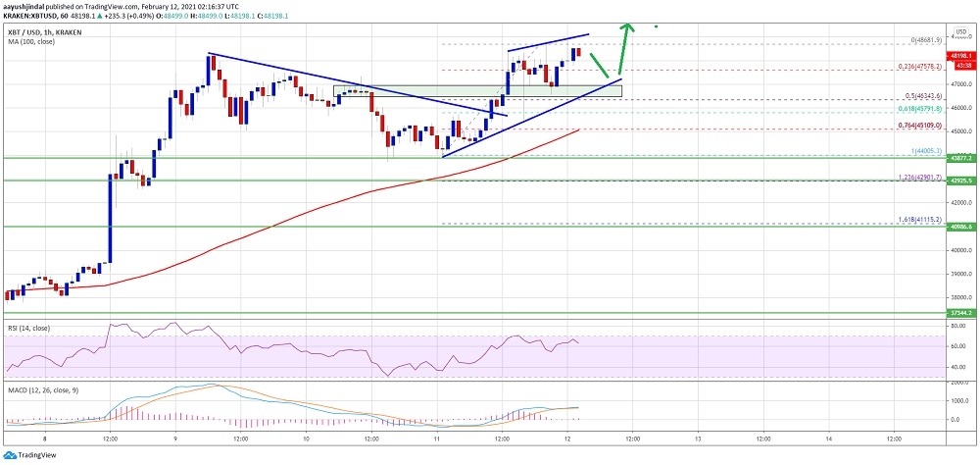Click the 47000.0 price axis label

(x=961, y=84)
